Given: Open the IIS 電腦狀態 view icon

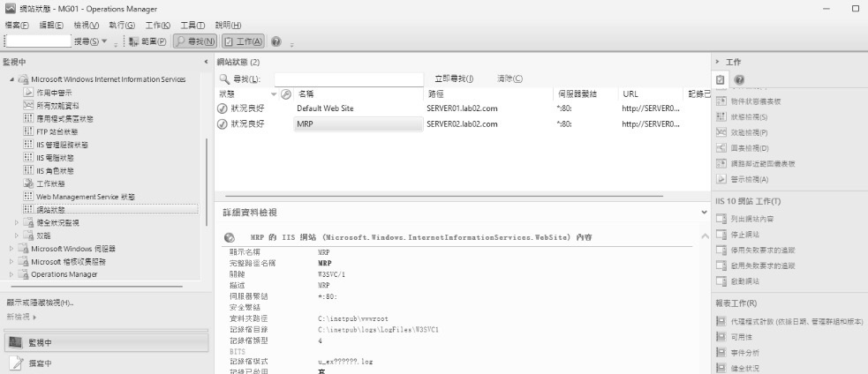Looking at the screenshot, I should [28, 157].
